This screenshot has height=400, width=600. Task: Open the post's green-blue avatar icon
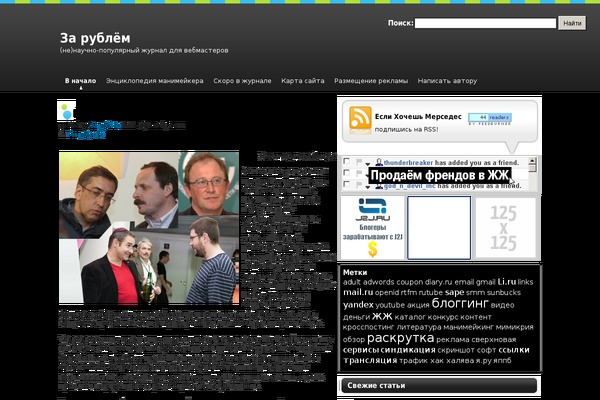[66, 110]
